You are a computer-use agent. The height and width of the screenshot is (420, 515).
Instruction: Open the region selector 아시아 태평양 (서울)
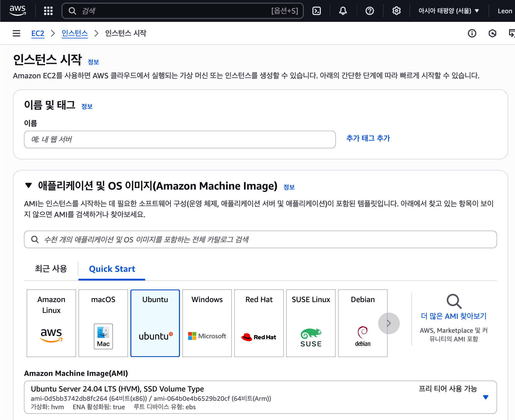pos(449,11)
